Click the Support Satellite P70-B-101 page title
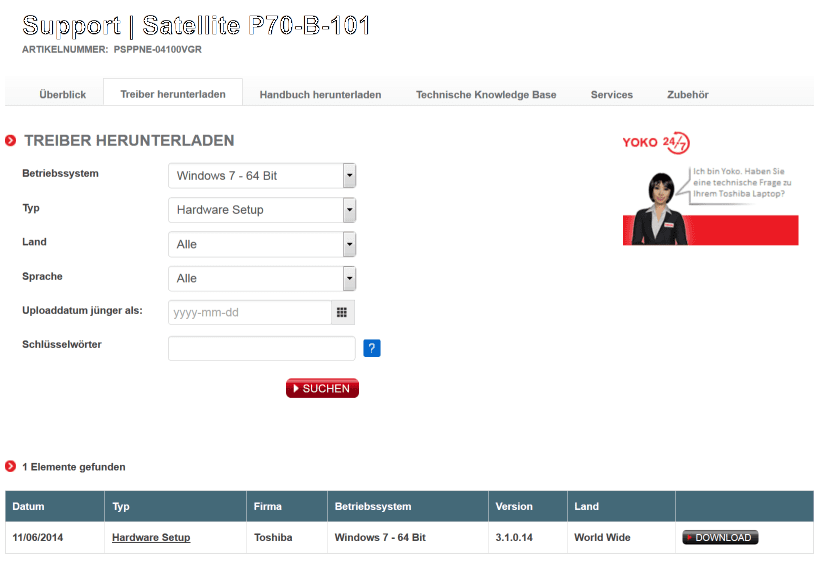The width and height of the screenshot is (818, 574). [196, 26]
